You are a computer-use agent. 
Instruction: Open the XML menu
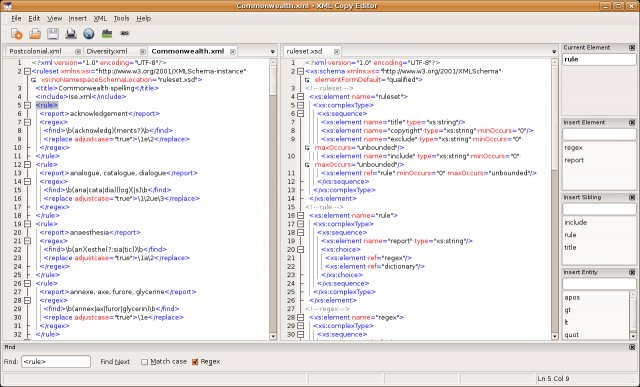pyautogui.click(x=100, y=18)
